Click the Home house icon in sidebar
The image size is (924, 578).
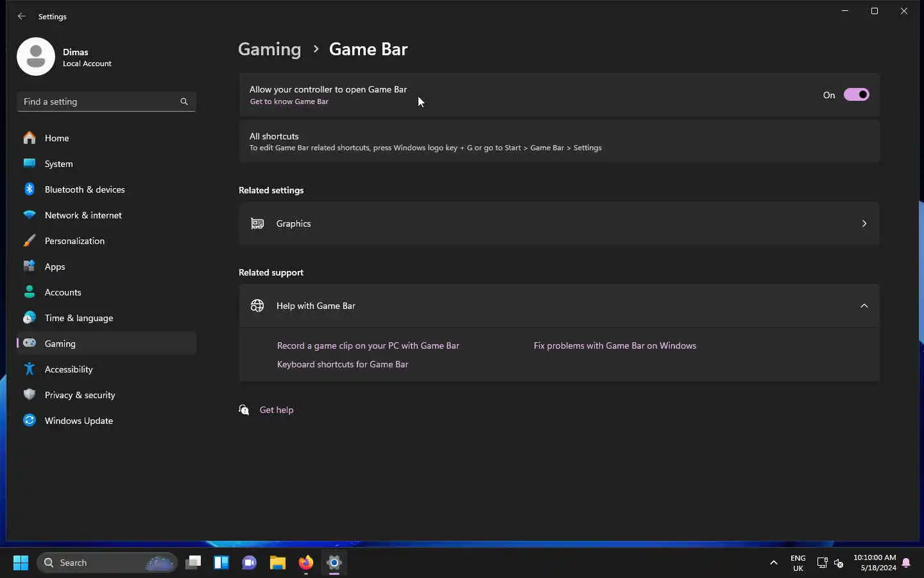(x=30, y=138)
